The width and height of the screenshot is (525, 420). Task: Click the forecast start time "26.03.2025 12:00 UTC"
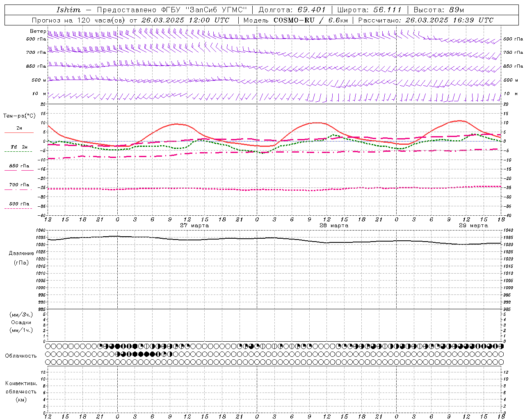point(185,20)
